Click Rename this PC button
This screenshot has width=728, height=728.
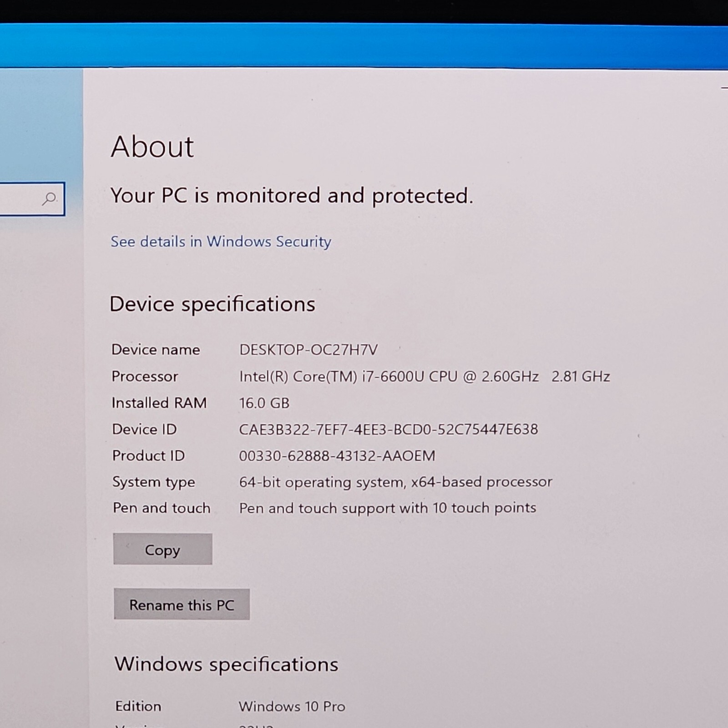click(182, 605)
